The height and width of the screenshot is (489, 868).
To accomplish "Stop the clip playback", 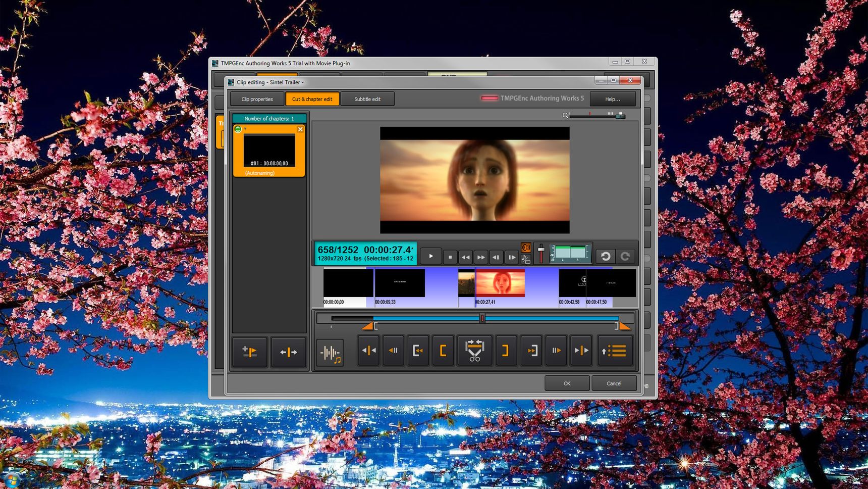I will (x=450, y=257).
